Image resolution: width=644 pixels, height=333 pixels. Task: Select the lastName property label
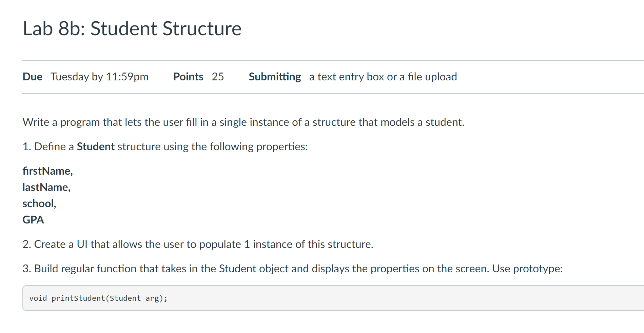click(46, 187)
